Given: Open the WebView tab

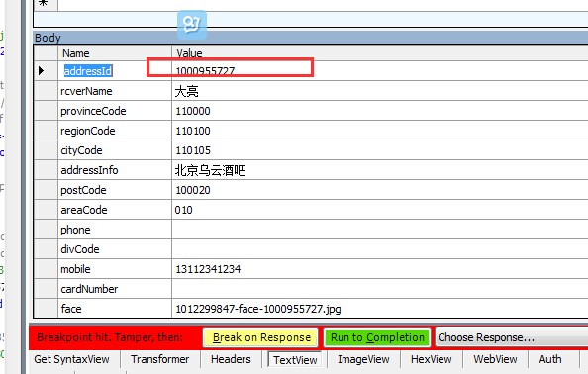Looking at the screenshot, I should [x=495, y=359].
